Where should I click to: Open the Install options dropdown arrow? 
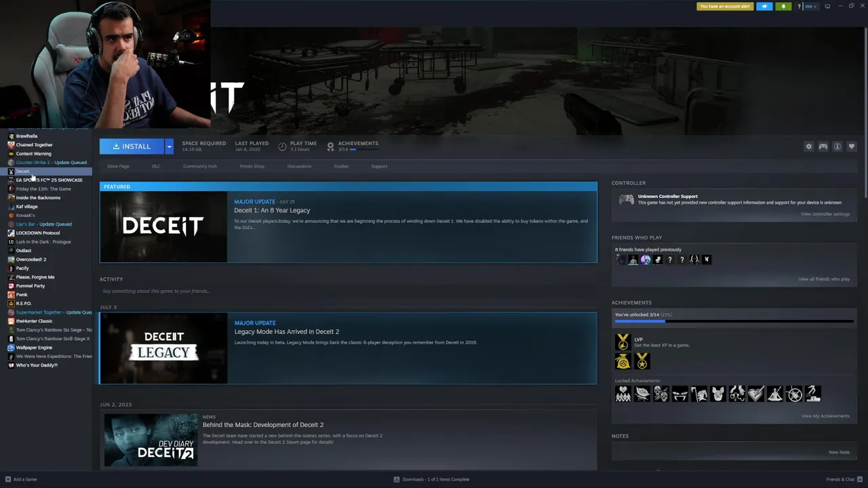pos(169,146)
